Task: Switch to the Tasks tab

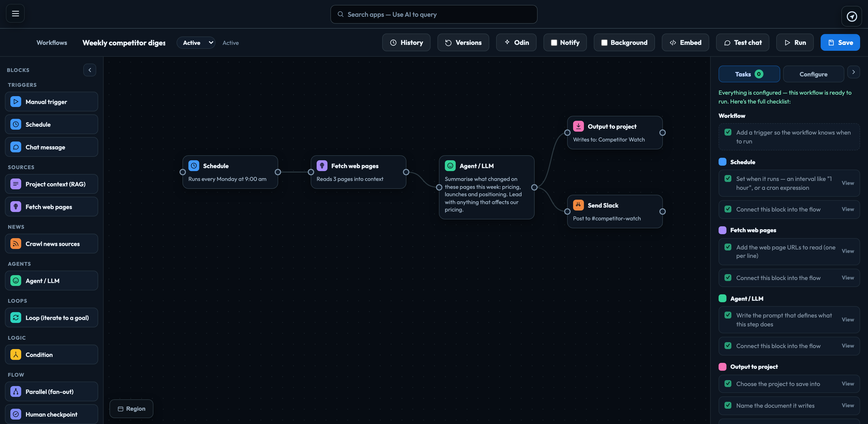Action: coord(749,74)
